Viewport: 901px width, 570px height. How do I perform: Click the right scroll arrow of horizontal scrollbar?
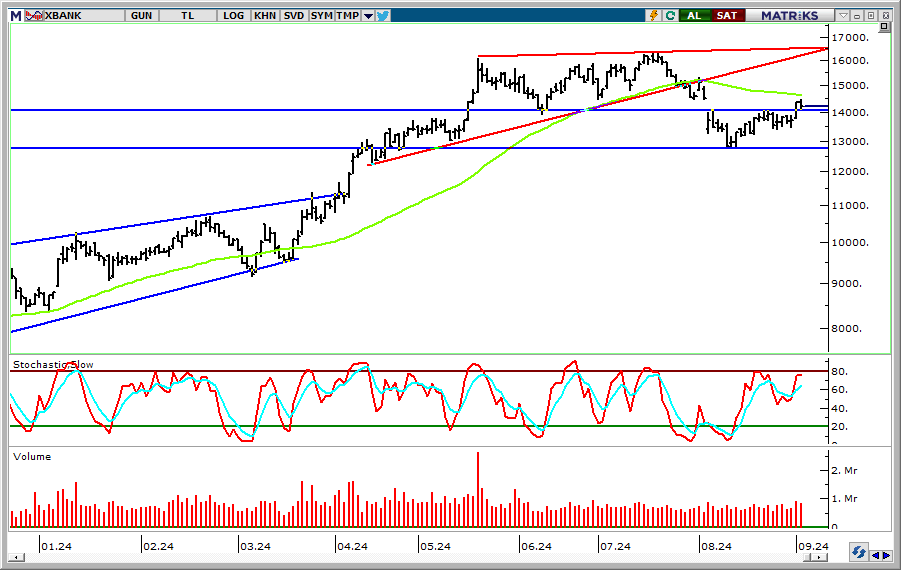point(821,557)
